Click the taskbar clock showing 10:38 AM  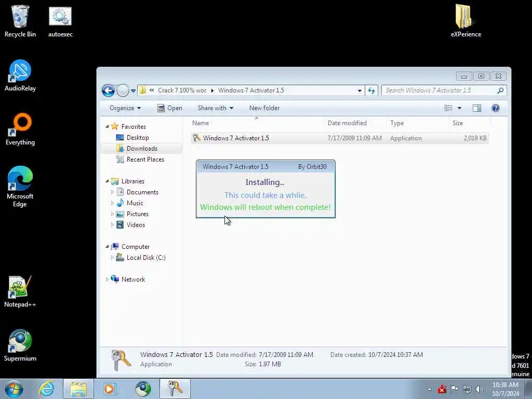[505, 389]
